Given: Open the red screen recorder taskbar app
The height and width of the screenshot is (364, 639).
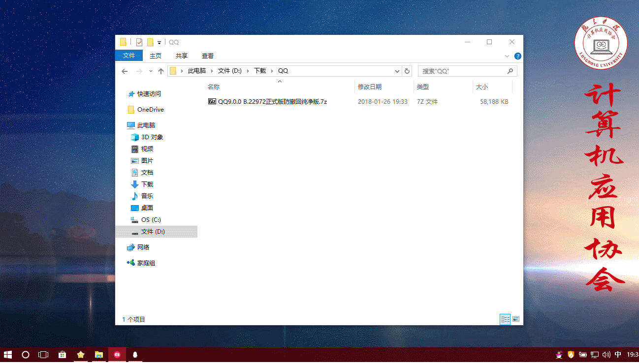Looking at the screenshot, I should click(117, 355).
